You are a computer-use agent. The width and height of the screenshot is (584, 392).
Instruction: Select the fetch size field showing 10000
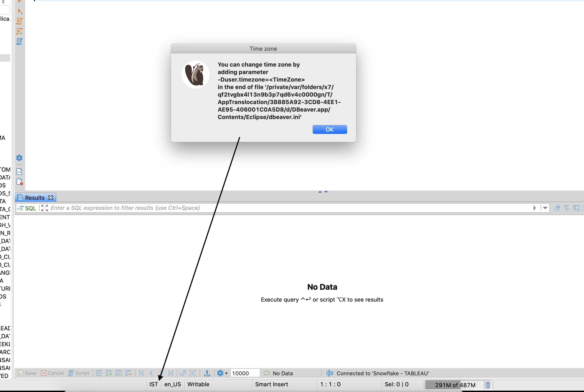(245, 373)
